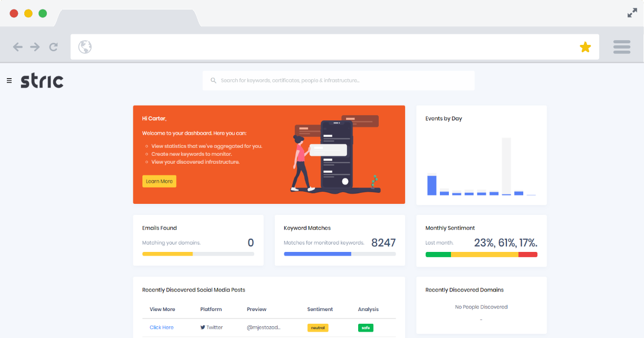Focus the keyword search input field

pyautogui.click(x=343, y=81)
